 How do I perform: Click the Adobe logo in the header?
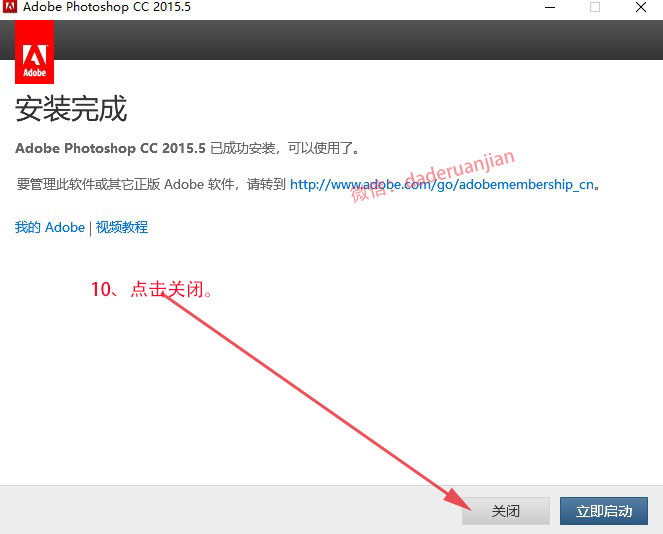pyautogui.click(x=35, y=55)
